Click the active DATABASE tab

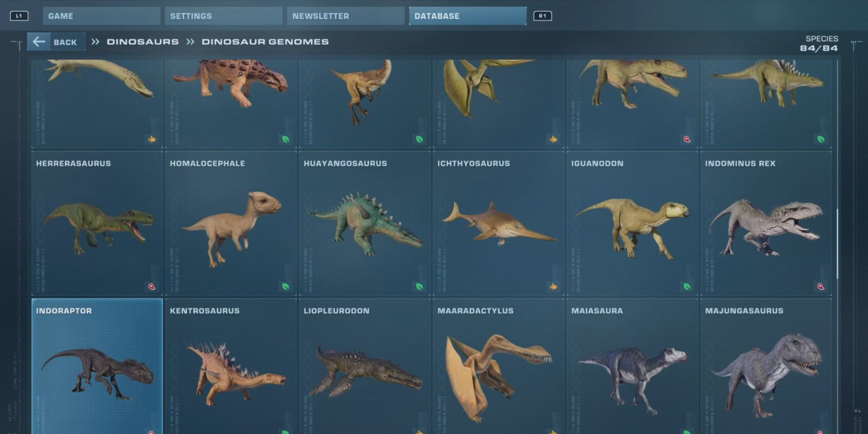click(468, 16)
